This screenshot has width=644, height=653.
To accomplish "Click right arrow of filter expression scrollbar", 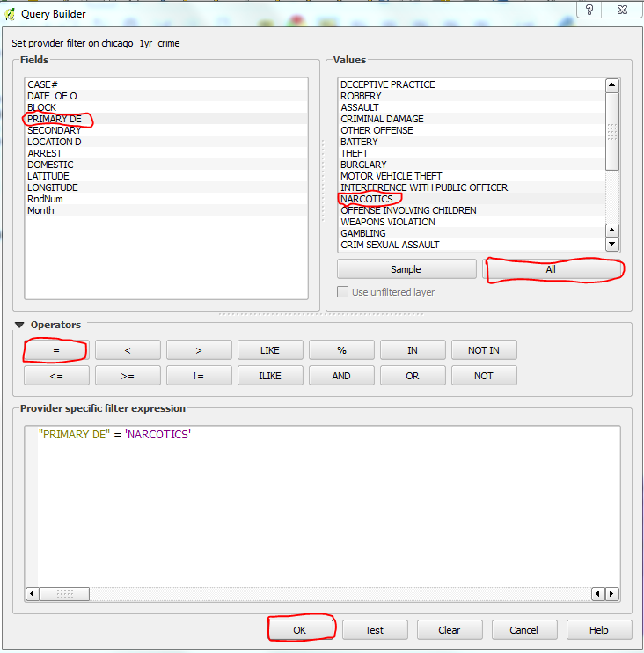I will coord(612,594).
